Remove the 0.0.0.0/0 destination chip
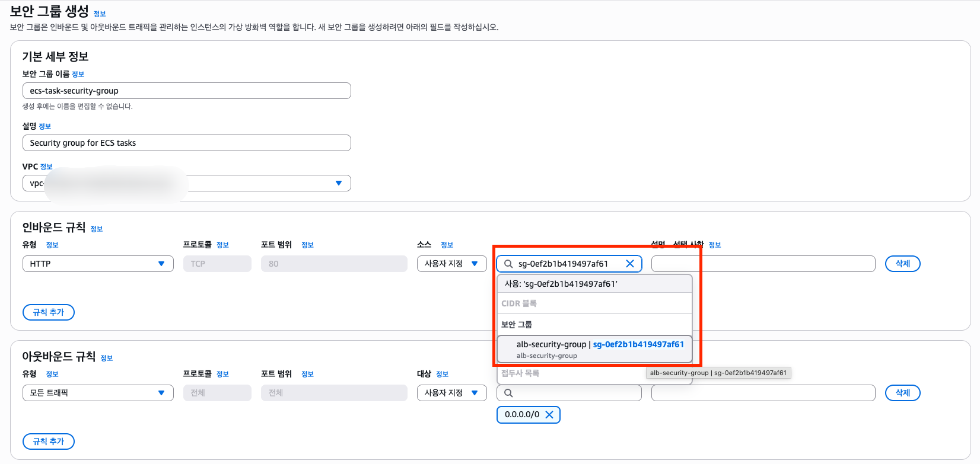Screen dimensions: 980x464 (x=549, y=415)
